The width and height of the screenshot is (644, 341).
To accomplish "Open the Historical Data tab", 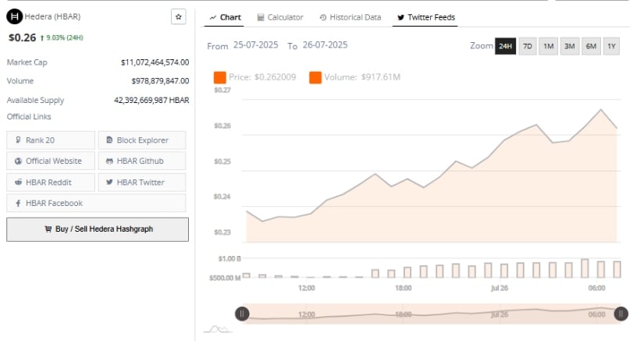I will [x=350, y=18].
